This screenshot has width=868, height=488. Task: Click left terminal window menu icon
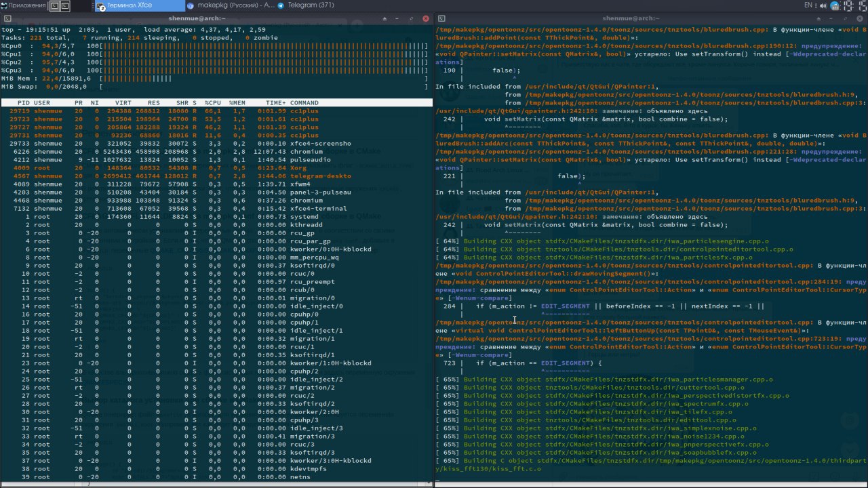(x=6, y=18)
